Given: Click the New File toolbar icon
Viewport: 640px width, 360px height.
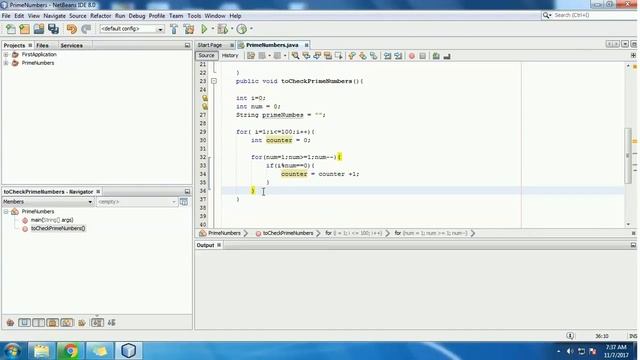Looking at the screenshot, I should click(x=11, y=29).
